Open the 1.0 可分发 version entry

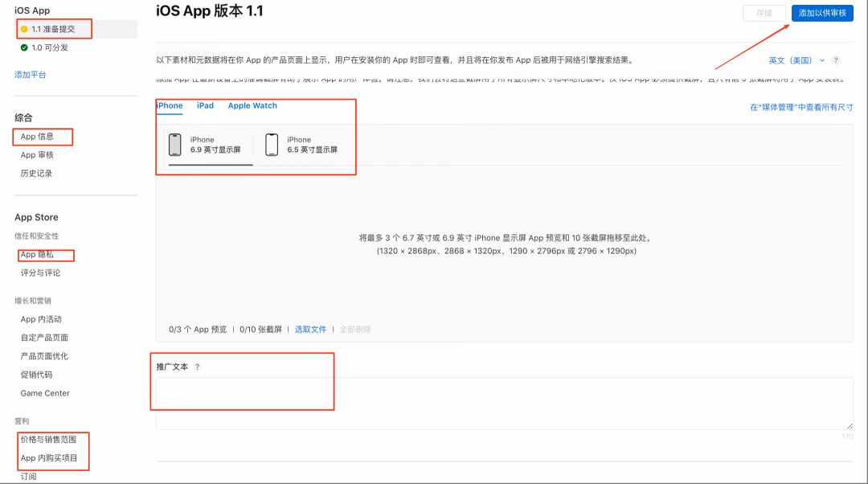click(x=50, y=47)
